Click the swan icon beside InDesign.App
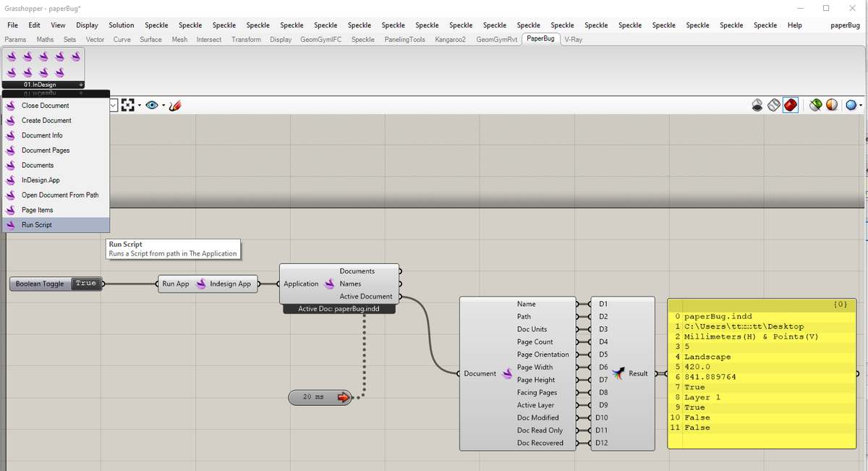This screenshot has height=471, width=868. (11, 180)
